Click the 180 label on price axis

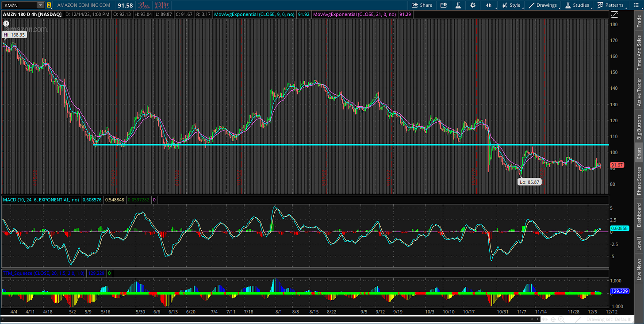(614, 24)
